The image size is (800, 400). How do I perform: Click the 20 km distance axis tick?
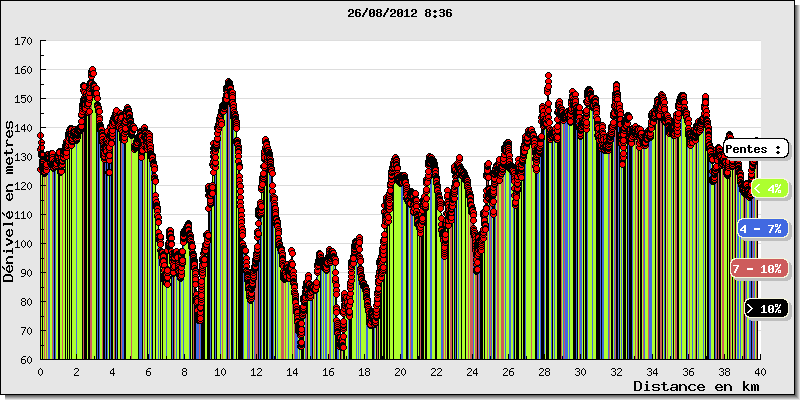coord(400,371)
